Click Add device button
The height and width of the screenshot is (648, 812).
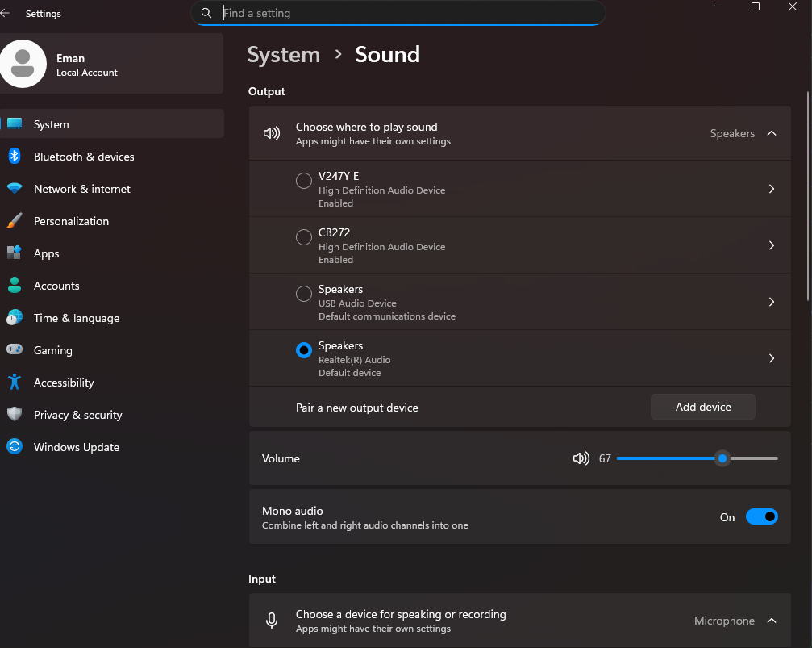pos(702,407)
